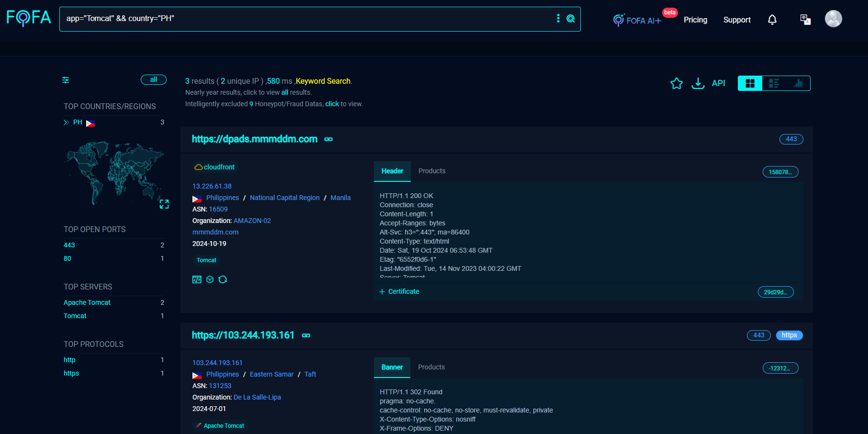Open ASN 16509
The height and width of the screenshot is (434, 868).
click(218, 209)
